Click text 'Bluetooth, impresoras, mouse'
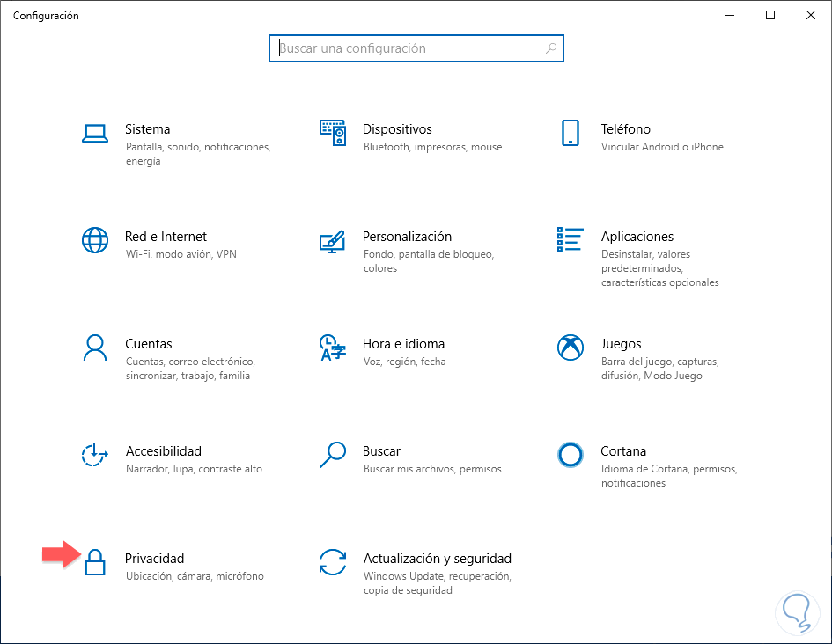The image size is (832, 644). (432, 147)
